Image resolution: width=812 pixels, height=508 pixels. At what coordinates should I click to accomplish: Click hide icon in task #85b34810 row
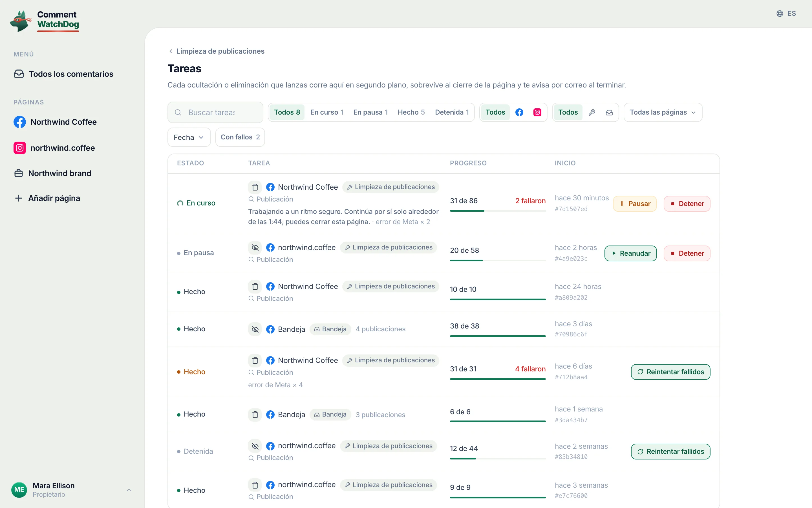(255, 446)
